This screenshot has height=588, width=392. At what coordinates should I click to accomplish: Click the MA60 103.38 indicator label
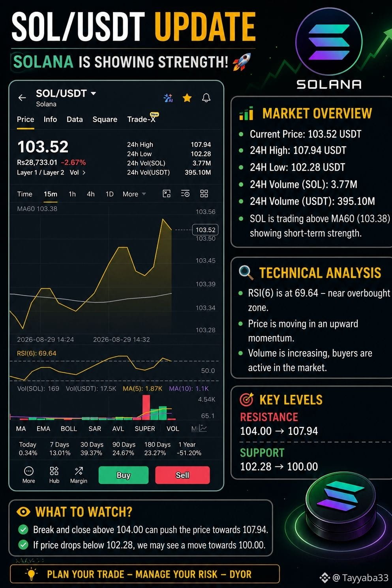tap(37, 209)
